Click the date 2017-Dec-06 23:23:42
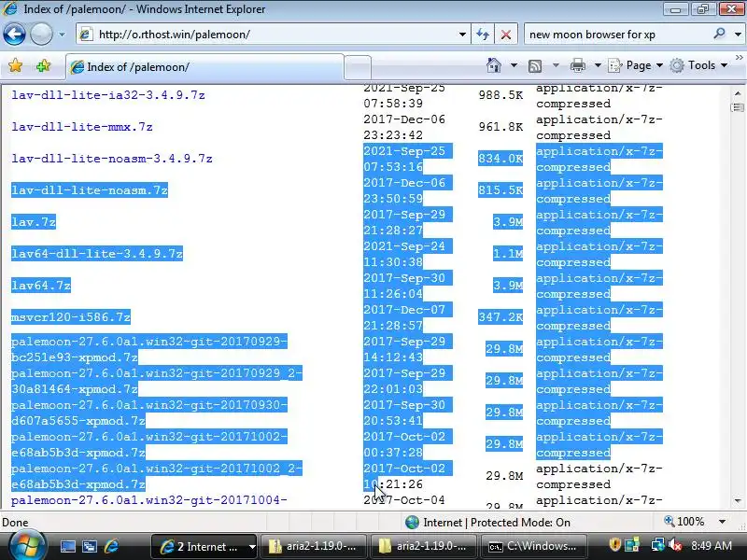The width and height of the screenshot is (747, 560). tap(404, 127)
